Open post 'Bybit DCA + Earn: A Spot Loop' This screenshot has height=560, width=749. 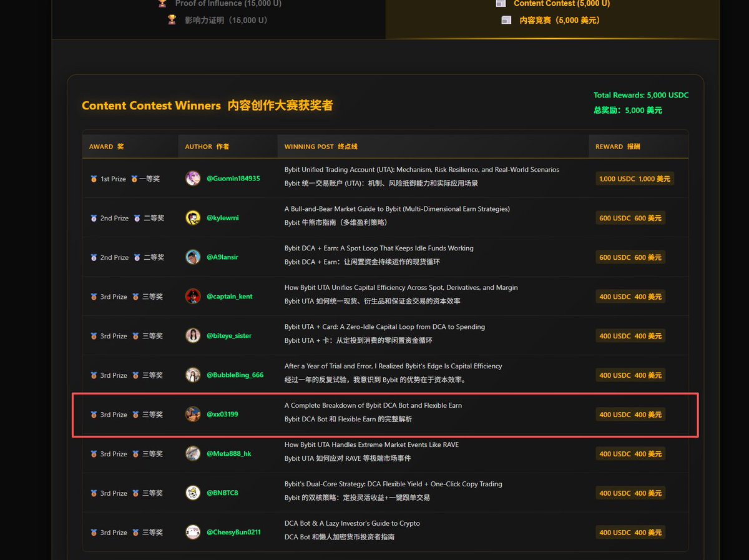click(x=379, y=248)
